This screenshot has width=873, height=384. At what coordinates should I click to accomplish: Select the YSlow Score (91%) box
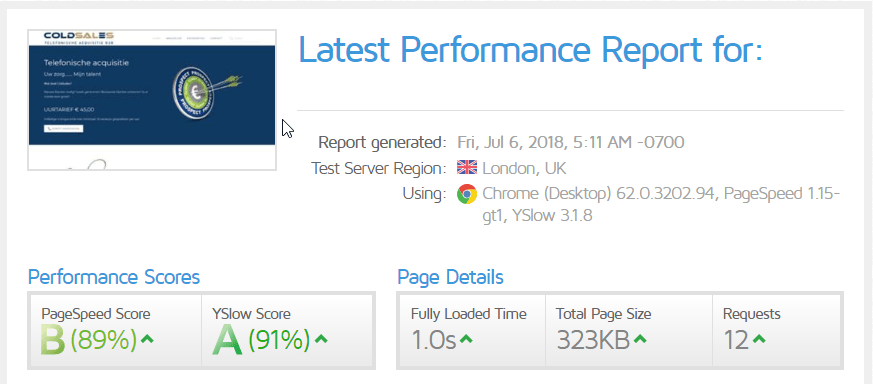pyautogui.click(x=287, y=331)
